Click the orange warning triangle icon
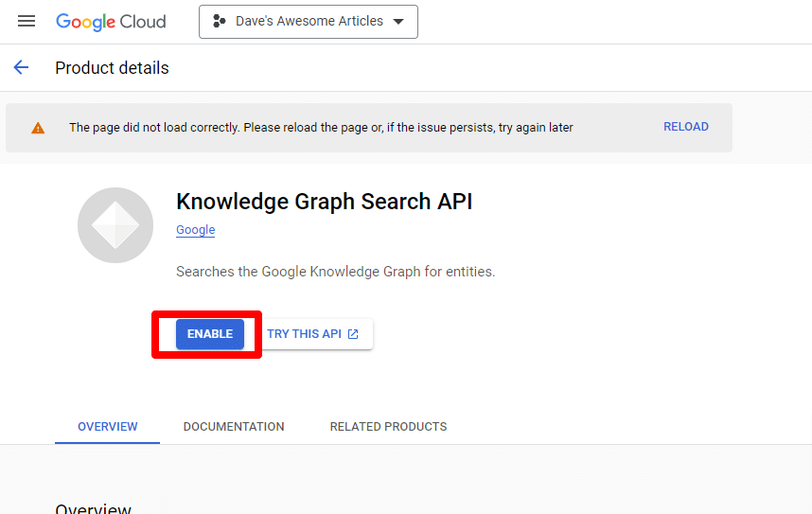Screen dimensions: 812x514 pos(38,128)
